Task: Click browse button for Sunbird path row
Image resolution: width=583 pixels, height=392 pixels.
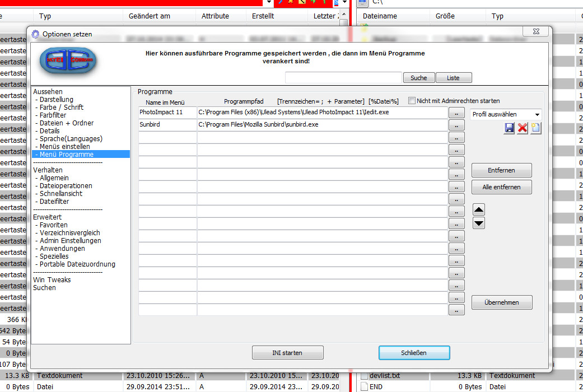Action: (456, 125)
